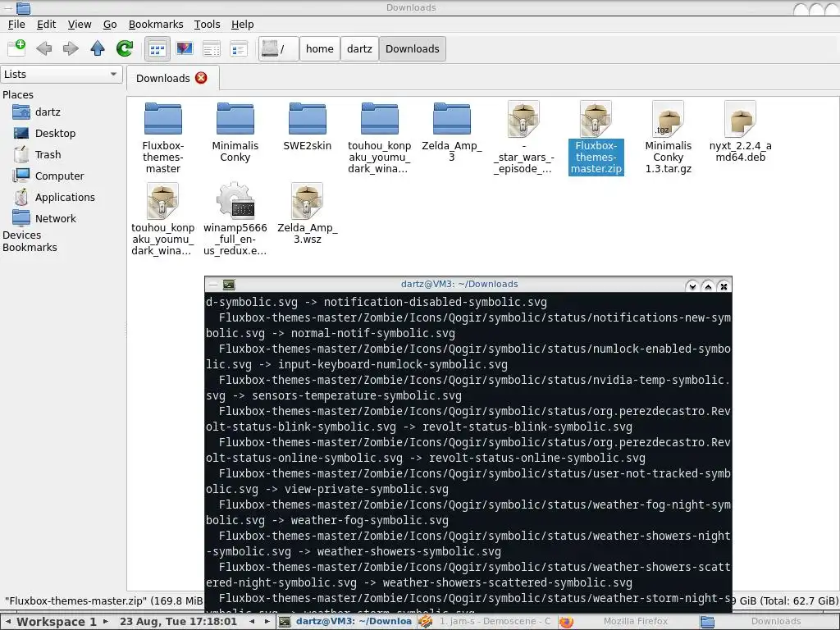The height and width of the screenshot is (630, 840).
Task: Open Desktop in Places sidebar
Action: [x=55, y=134]
